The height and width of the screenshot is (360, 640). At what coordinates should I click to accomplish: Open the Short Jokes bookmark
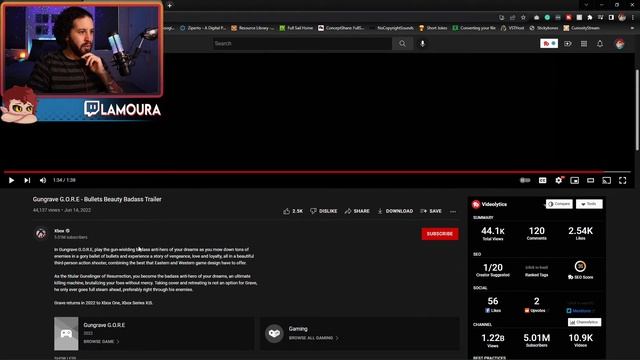433,28
